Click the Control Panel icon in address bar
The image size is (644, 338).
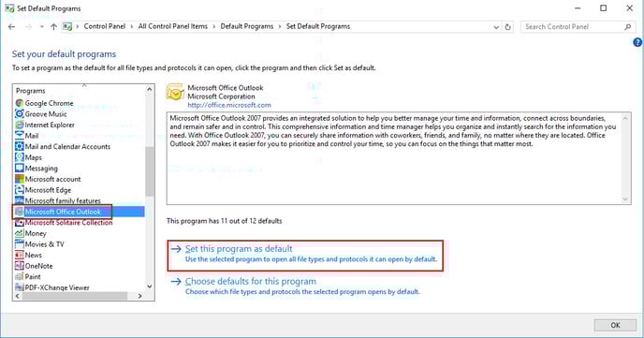[x=67, y=27]
